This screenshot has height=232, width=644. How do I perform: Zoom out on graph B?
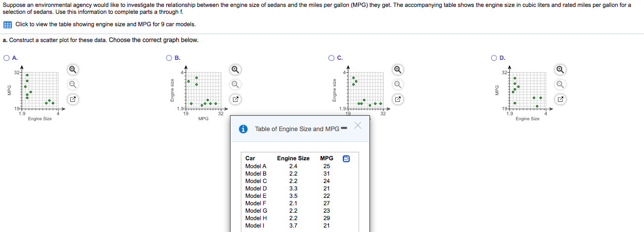pos(235,84)
